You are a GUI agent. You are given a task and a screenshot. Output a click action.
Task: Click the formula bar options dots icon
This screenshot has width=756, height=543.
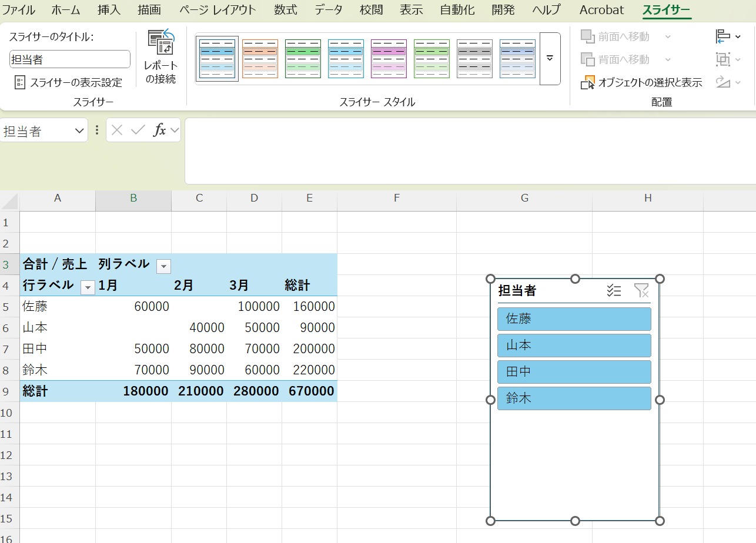coord(97,130)
